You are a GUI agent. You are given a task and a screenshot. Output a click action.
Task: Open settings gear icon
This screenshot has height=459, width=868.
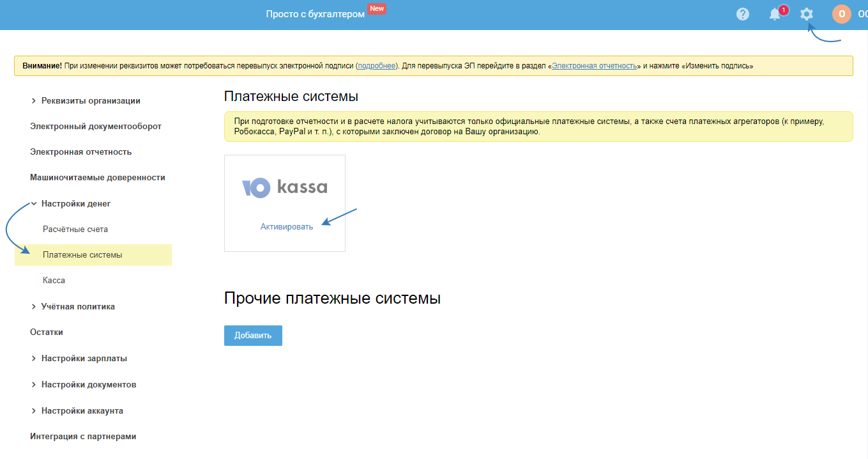(x=807, y=14)
